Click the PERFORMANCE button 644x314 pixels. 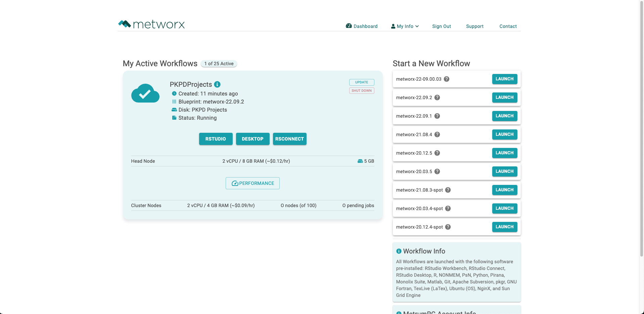pyautogui.click(x=252, y=183)
